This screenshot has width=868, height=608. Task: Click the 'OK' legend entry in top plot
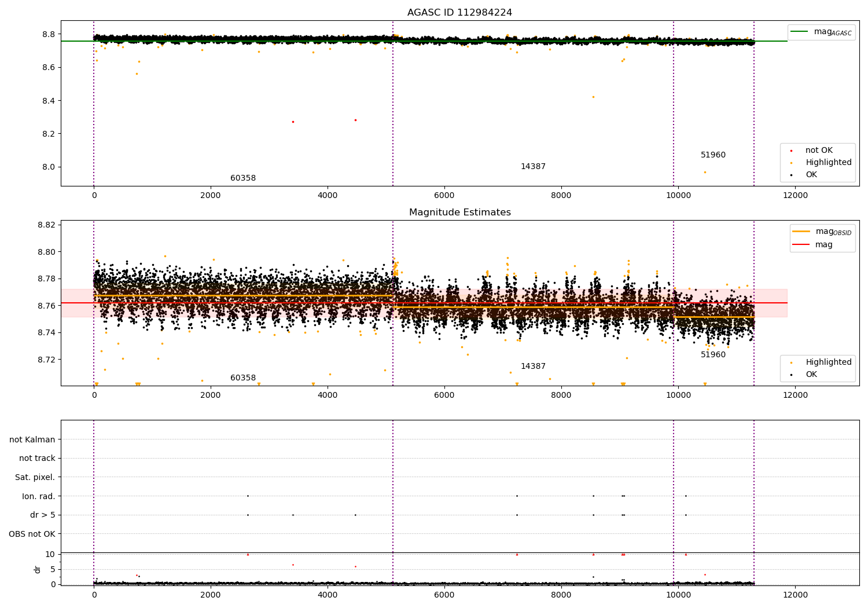(811, 175)
